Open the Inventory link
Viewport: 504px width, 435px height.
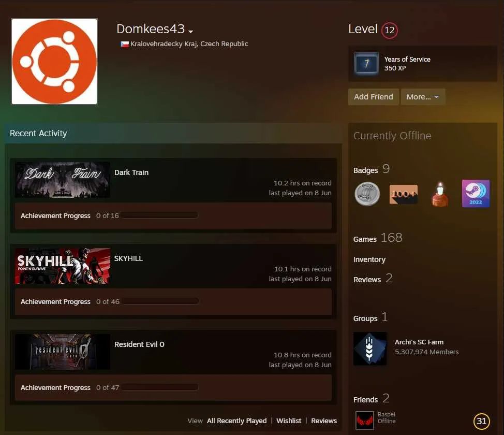click(369, 259)
